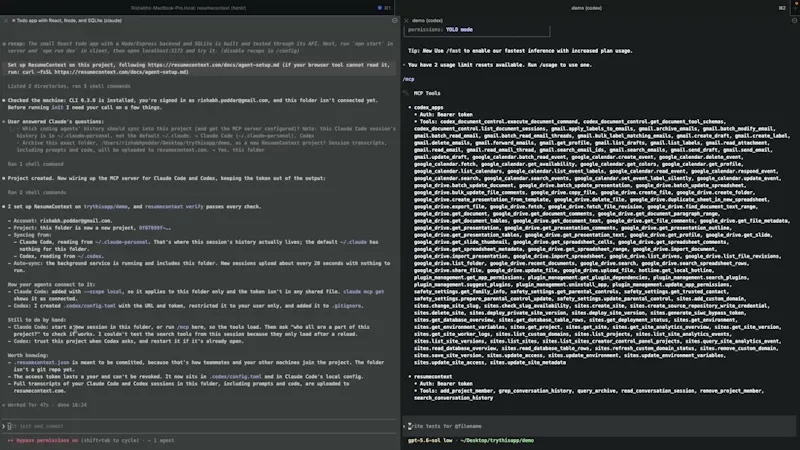Click 'gpt-5.6-sol low' model status text
The image size is (800, 450).
(x=430, y=440)
